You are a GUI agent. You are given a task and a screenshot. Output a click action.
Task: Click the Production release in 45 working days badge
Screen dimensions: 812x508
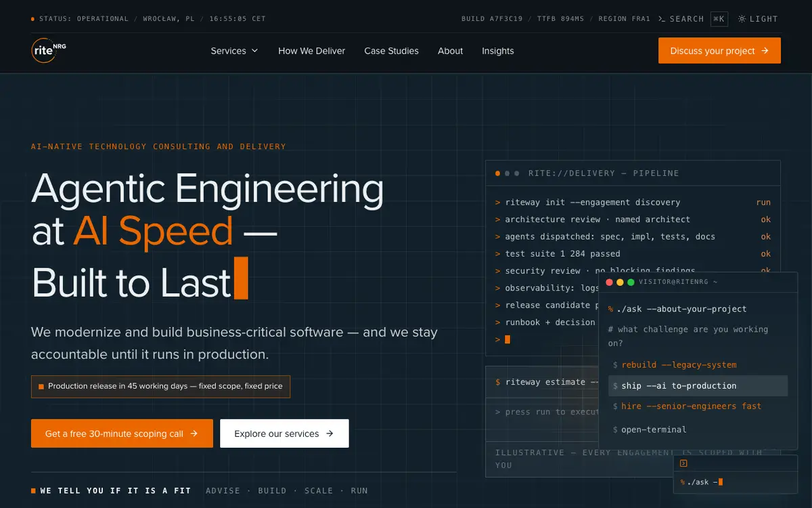160,386
